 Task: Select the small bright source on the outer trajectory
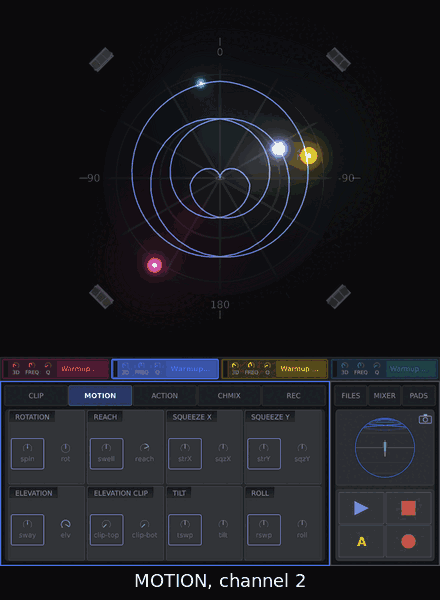[x=200, y=83]
